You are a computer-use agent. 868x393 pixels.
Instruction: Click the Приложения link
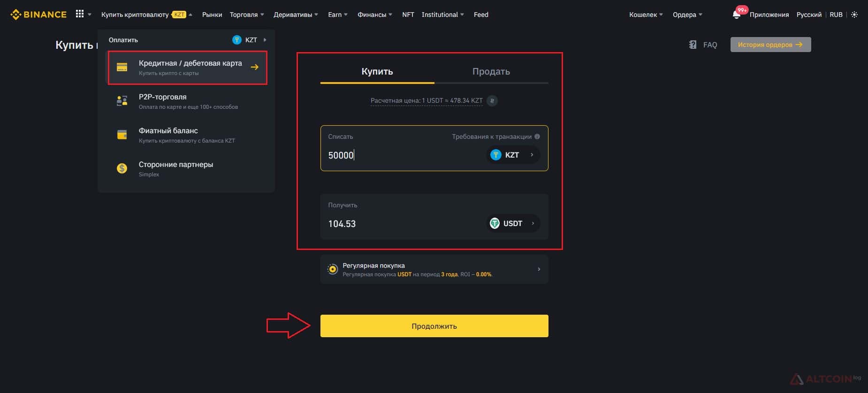click(x=769, y=15)
